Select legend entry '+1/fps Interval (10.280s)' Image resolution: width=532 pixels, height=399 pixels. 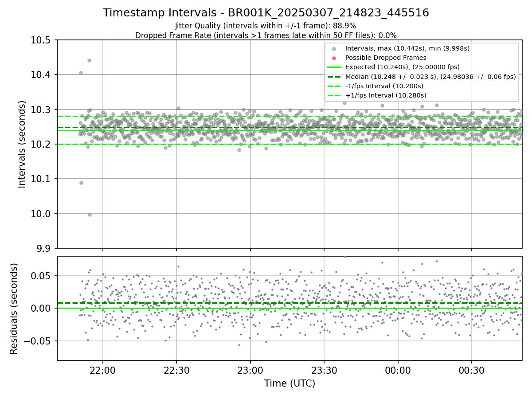tap(386, 95)
